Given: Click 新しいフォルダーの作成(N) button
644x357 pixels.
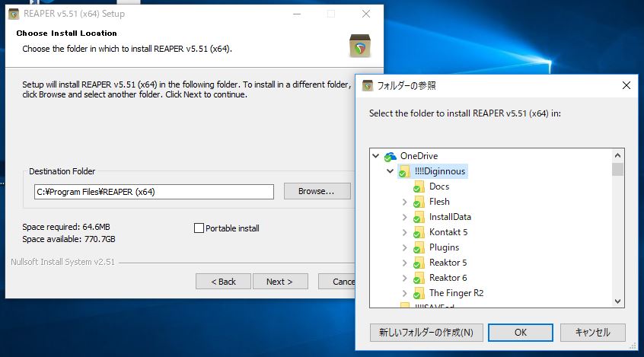Looking at the screenshot, I should [426, 333].
